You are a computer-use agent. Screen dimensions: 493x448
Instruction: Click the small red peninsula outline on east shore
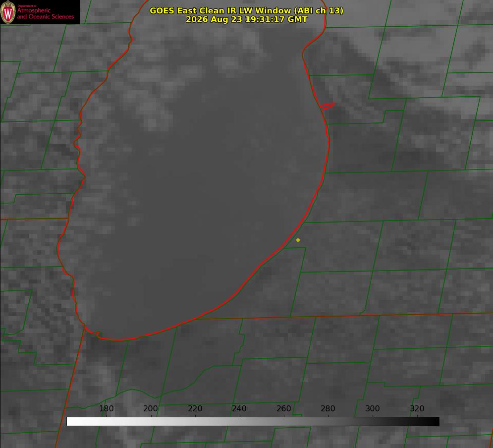[327, 106]
